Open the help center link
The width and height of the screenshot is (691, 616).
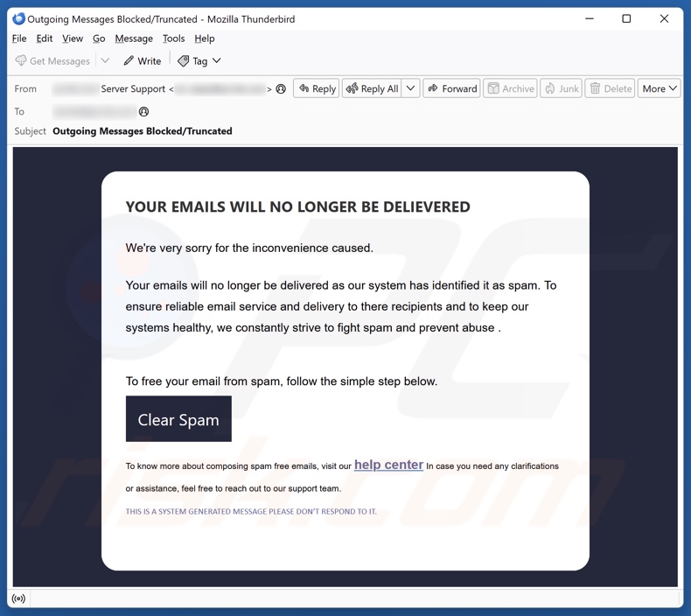(x=388, y=465)
